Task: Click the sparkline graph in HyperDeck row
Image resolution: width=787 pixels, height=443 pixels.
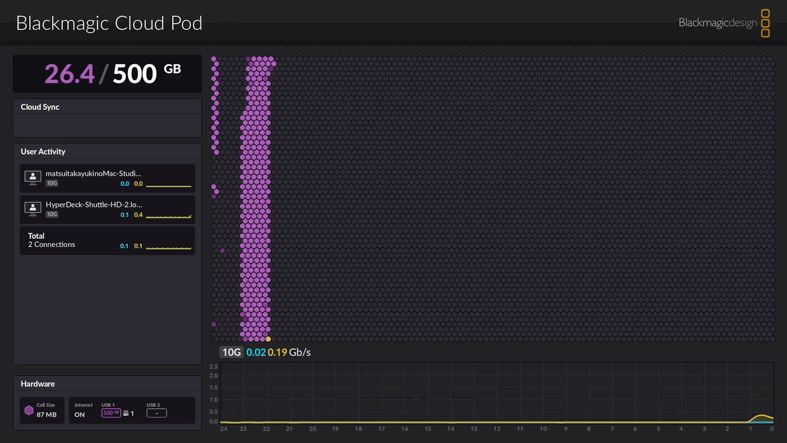Action: pyautogui.click(x=169, y=215)
